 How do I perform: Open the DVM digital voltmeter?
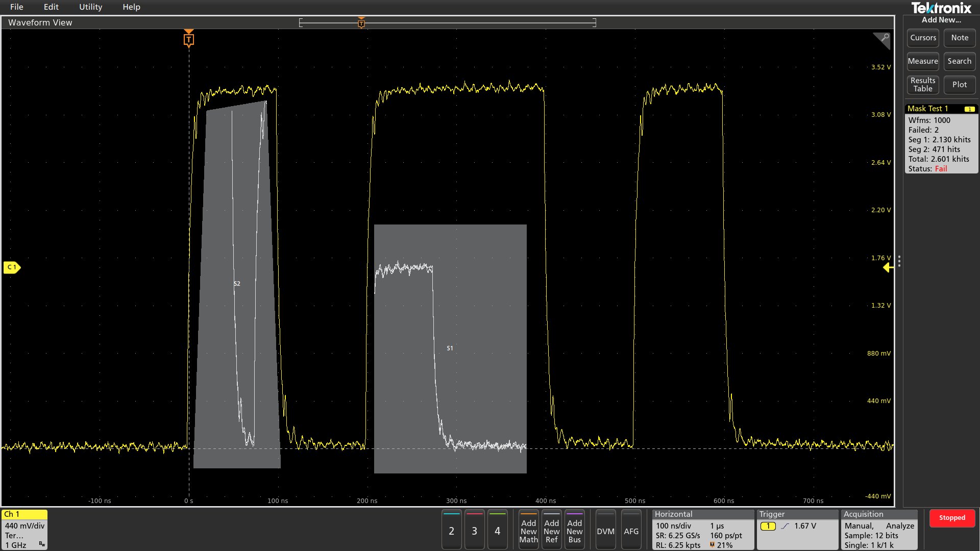(605, 530)
